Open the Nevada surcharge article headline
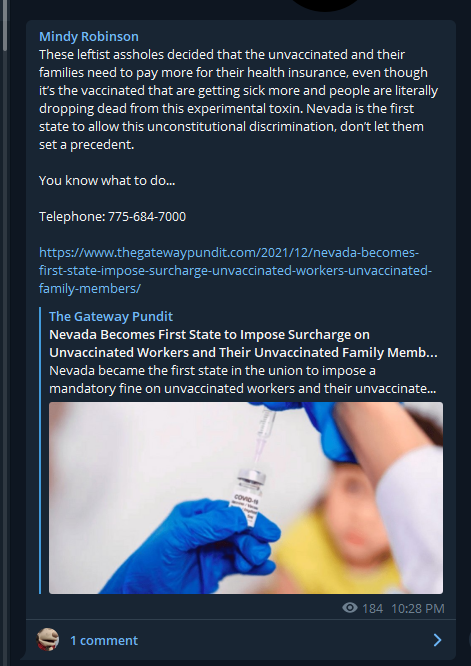The image size is (471, 666). click(x=243, y=344)
